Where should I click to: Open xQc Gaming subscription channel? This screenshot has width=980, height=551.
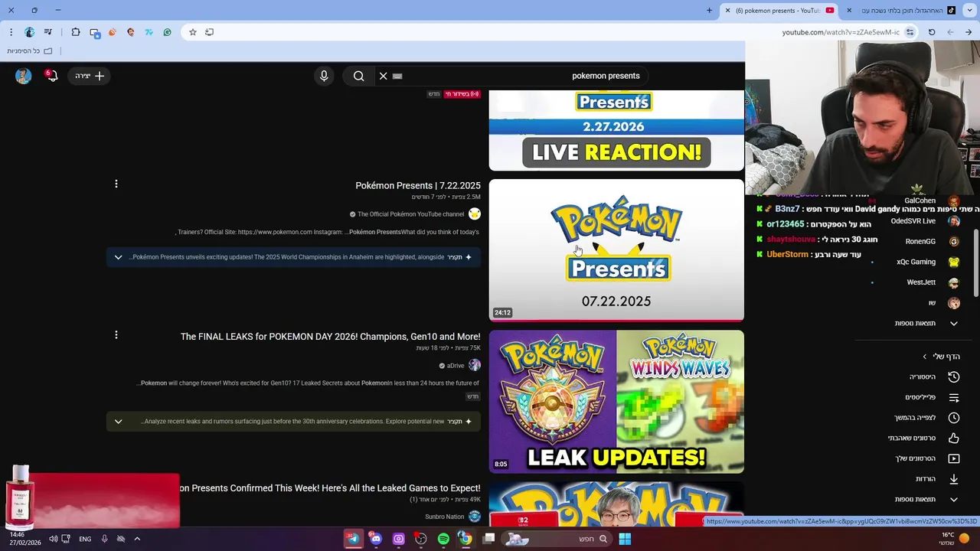(x=928, y=262)
